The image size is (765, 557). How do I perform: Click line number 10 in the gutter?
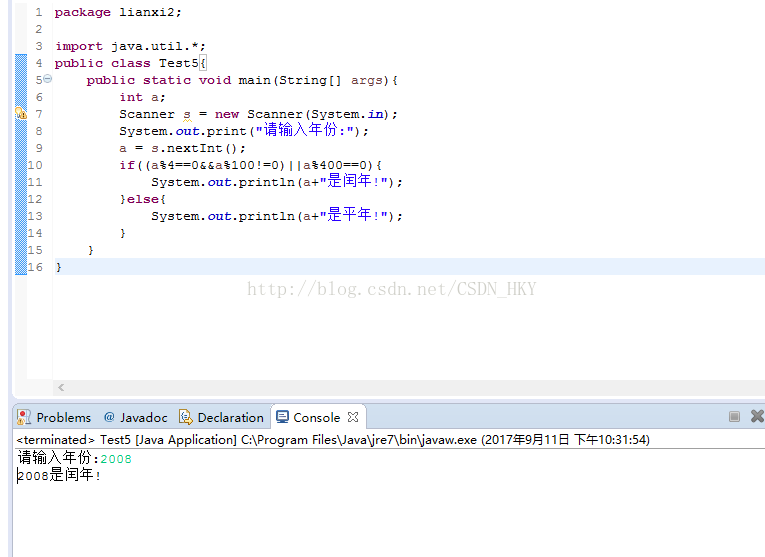(x=35, y=165)
